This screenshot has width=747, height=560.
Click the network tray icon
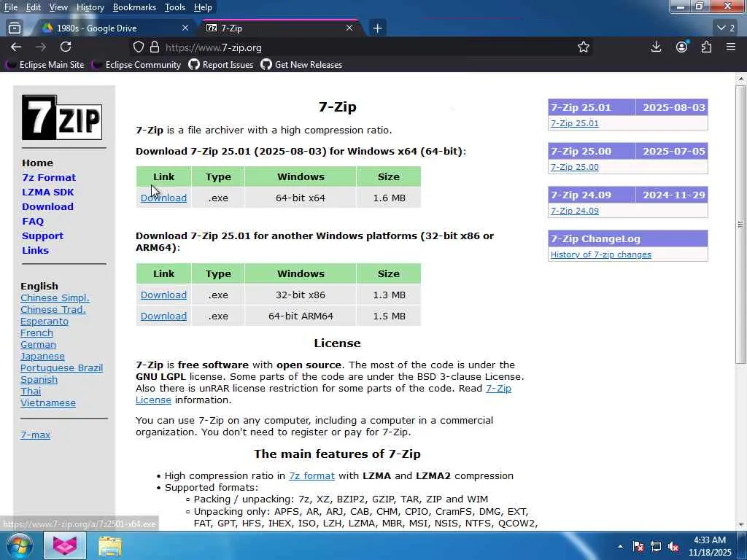pyautogui.click(x=656, y=546)
